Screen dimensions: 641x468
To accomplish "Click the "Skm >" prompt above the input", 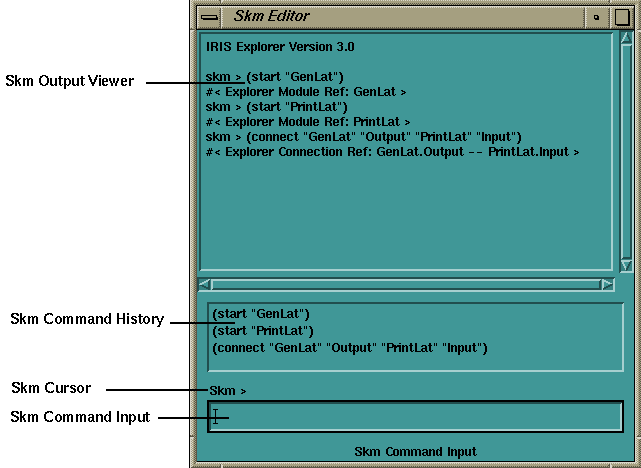I will click(228, 390).
